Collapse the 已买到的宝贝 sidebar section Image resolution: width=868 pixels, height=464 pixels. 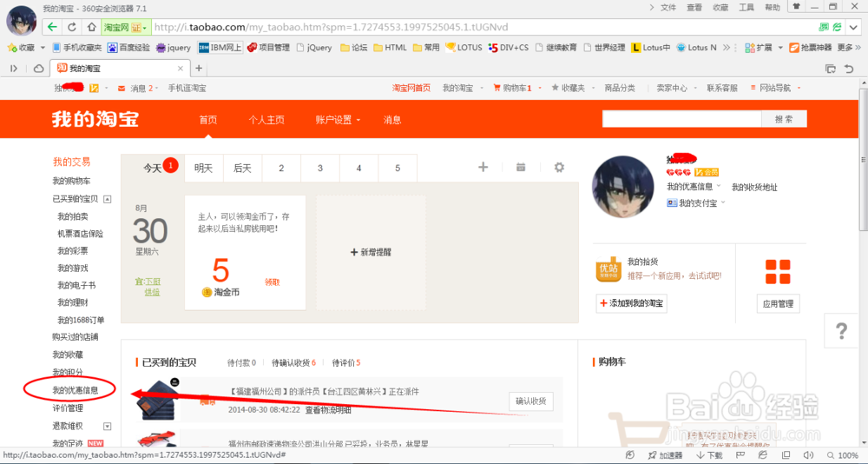pos(108,199)
